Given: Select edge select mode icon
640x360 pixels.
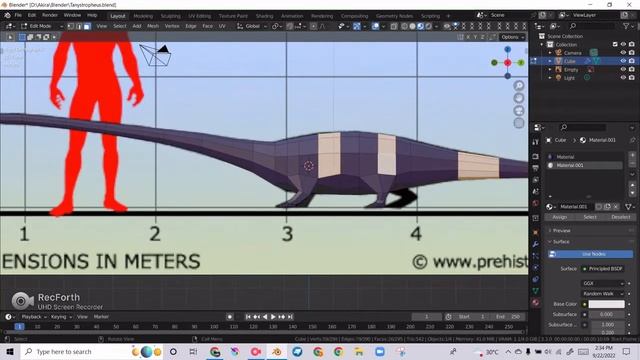Looking at the screenshot, I should [79, 26].
